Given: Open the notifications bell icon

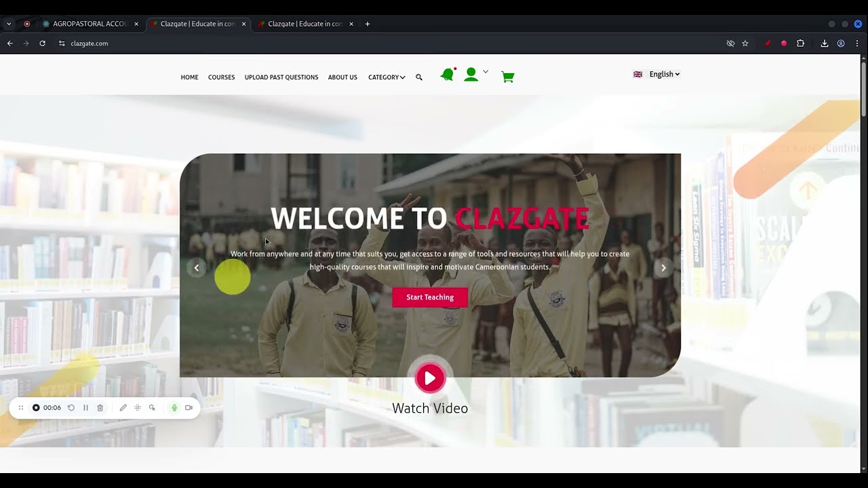Looking at the screenshot, I should [447, 75].
